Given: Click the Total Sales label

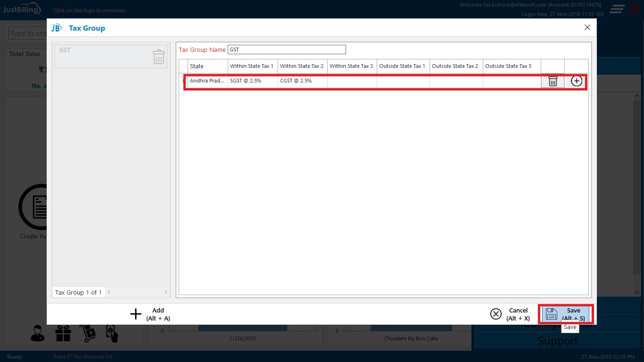Looking at the screenshot, I should 25,54.
